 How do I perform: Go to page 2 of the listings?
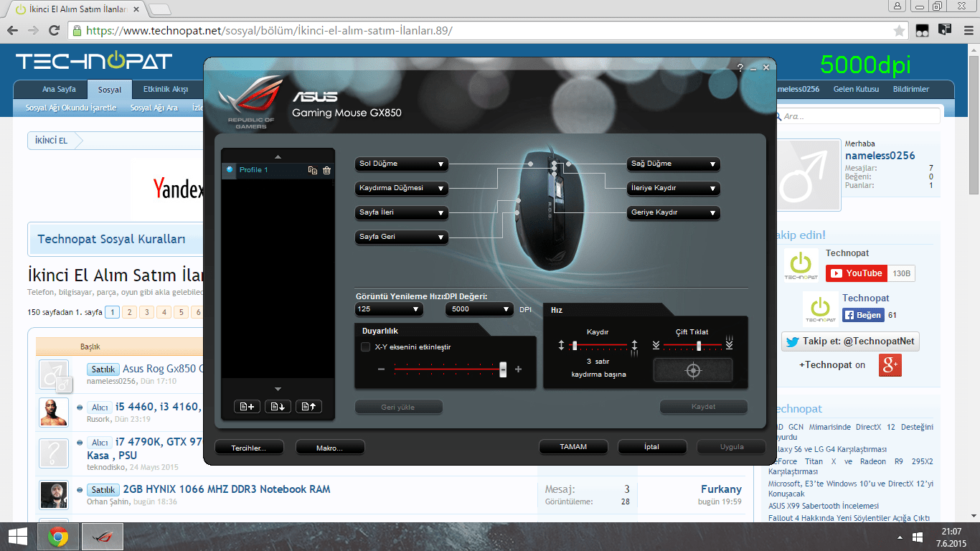pyautogui.click(x=129, y=312)
